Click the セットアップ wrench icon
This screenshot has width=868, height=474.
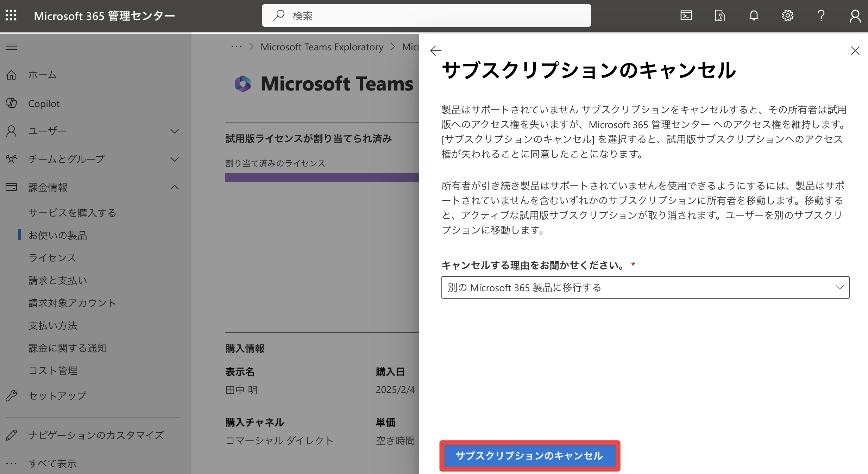[11, 396]
